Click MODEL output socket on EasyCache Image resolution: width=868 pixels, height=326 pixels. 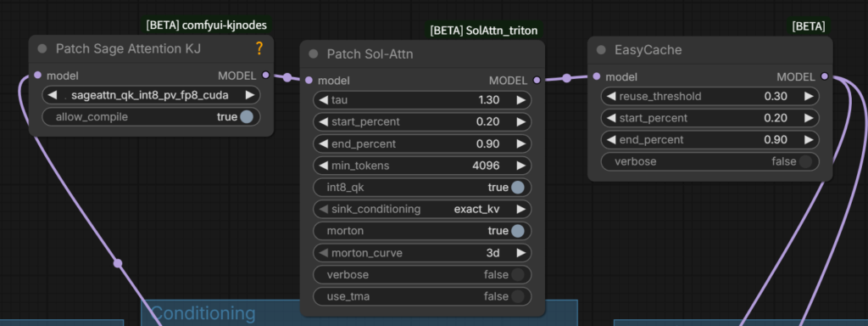824,76
